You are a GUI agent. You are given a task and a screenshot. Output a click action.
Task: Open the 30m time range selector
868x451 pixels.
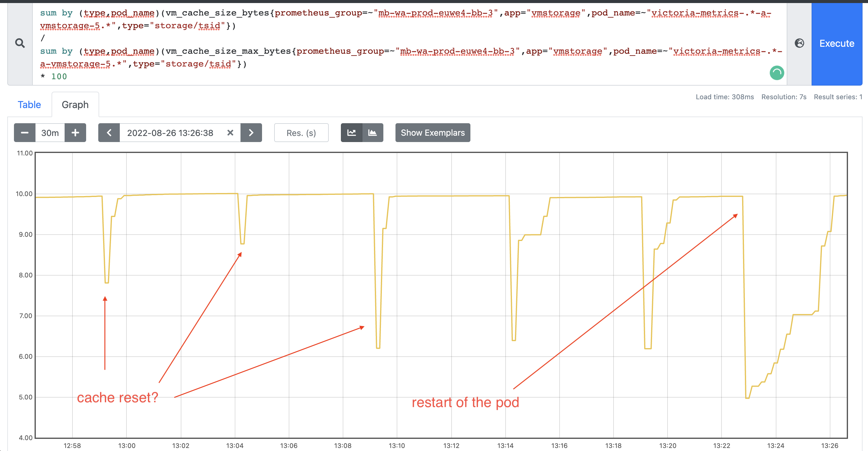click(50, 133)
